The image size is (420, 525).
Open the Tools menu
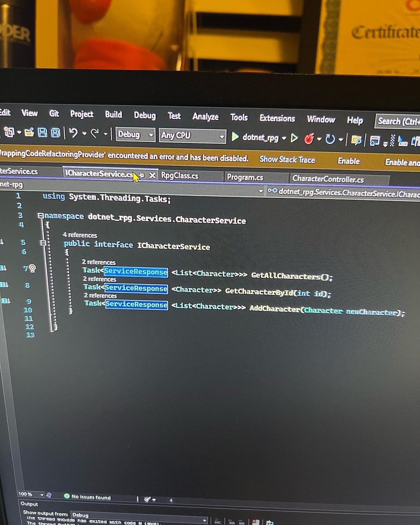coord(239,117)
